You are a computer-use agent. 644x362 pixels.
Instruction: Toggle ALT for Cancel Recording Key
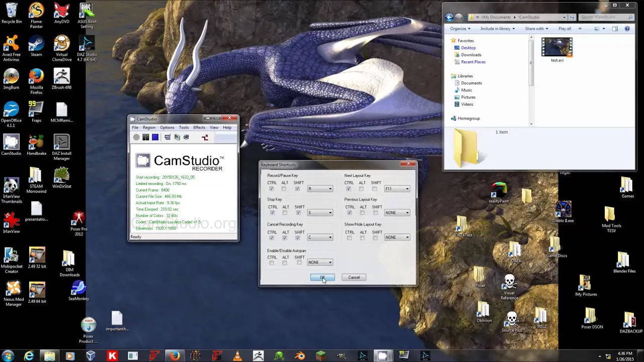(285, 238)
